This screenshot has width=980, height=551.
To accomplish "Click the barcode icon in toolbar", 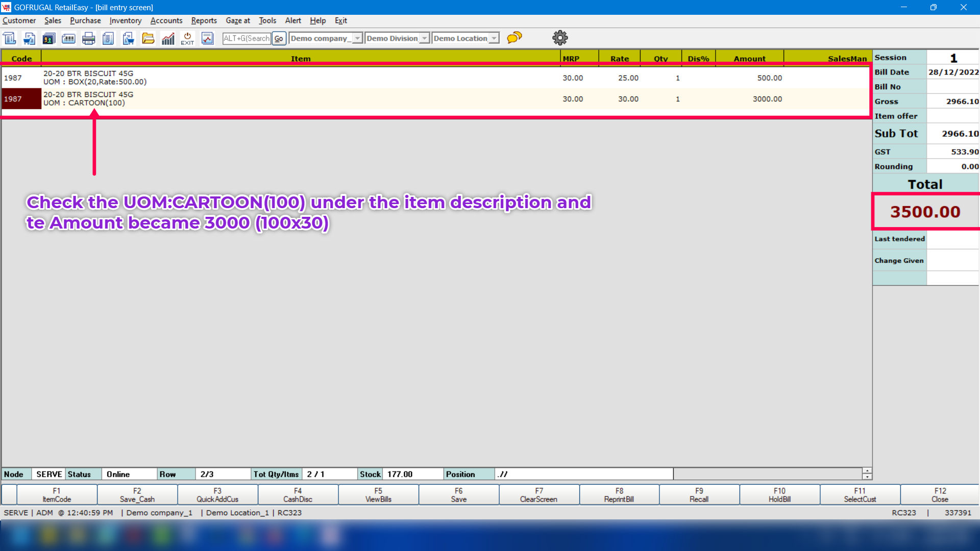I will (68, 38).
